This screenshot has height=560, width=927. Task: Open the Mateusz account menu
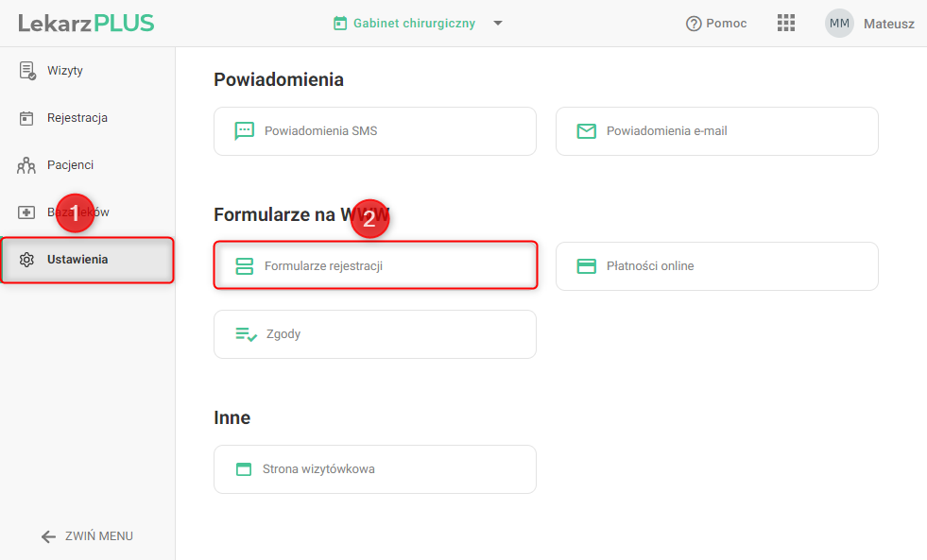click(x=888, y=24)
